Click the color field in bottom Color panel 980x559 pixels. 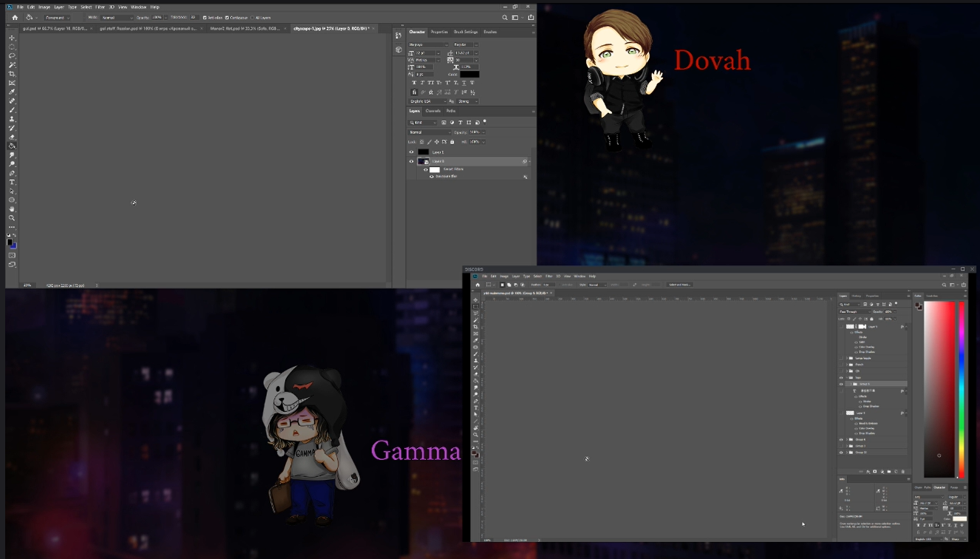(x=939, y=390)
